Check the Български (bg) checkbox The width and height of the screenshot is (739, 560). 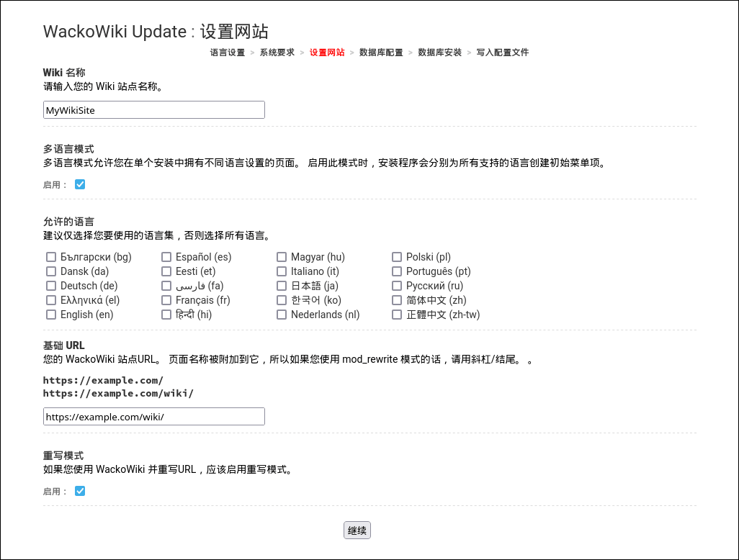(x=51, y=257)
